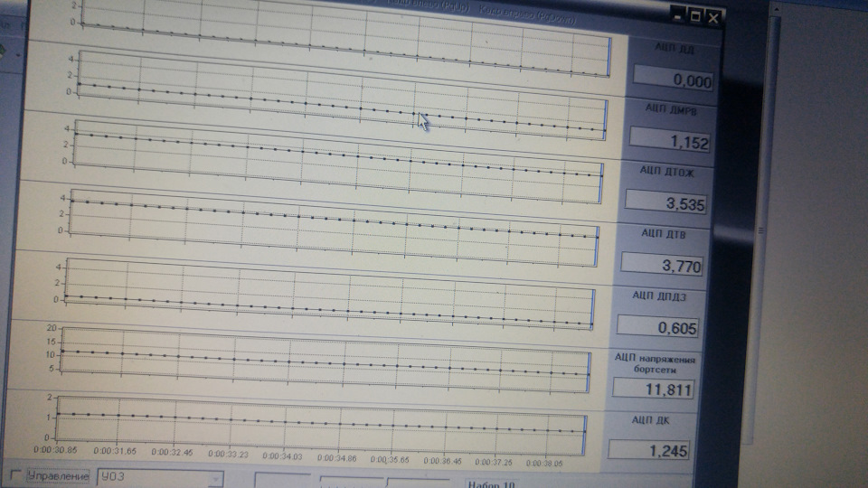Click the scrollbar thumb in the window behind
The width and height of the screenshot is (868, 488).
(761, 230)
